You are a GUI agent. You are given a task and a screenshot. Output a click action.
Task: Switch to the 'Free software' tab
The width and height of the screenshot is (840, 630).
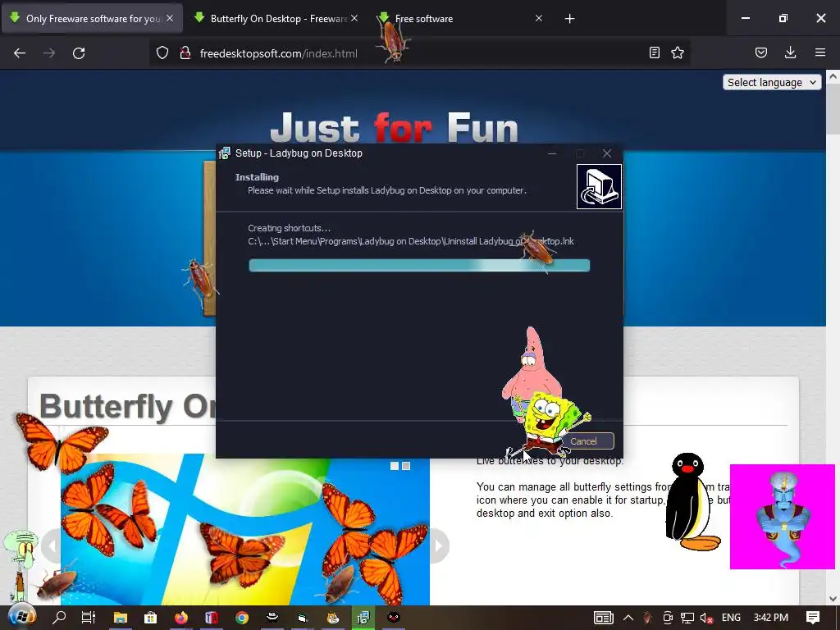click(462, 19)
